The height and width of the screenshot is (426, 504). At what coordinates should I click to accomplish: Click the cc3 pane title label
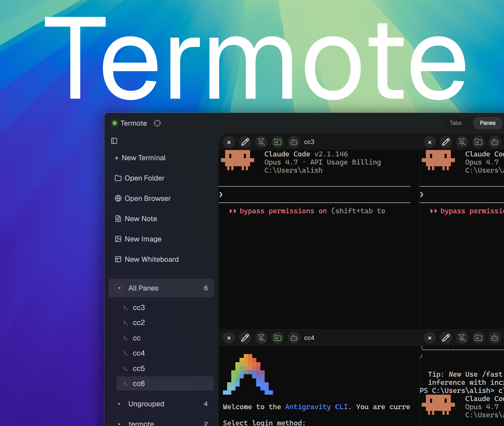click(x=309, y=142)
